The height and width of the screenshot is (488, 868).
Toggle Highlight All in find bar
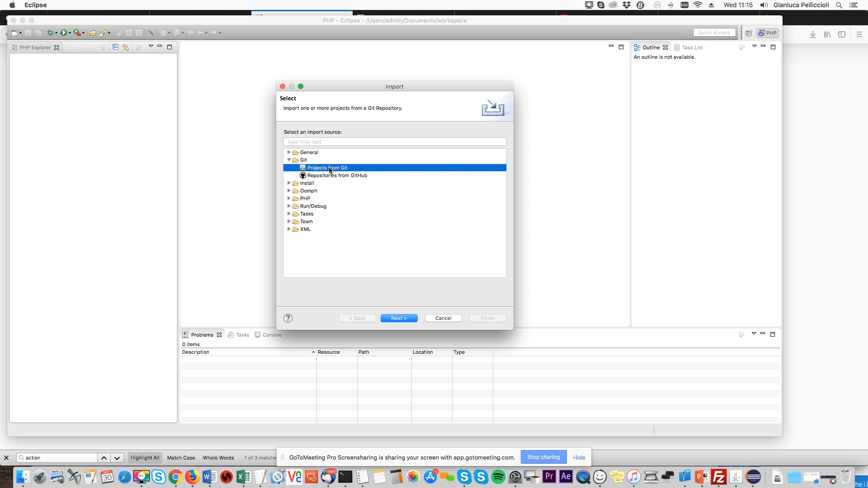coord(145,458)
